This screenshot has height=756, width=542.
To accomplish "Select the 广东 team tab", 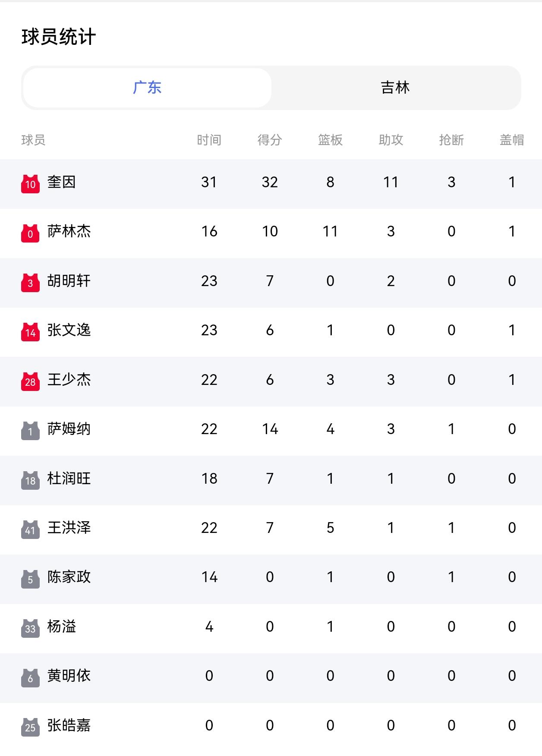I will pyautogui.click(x=147, y=88).
